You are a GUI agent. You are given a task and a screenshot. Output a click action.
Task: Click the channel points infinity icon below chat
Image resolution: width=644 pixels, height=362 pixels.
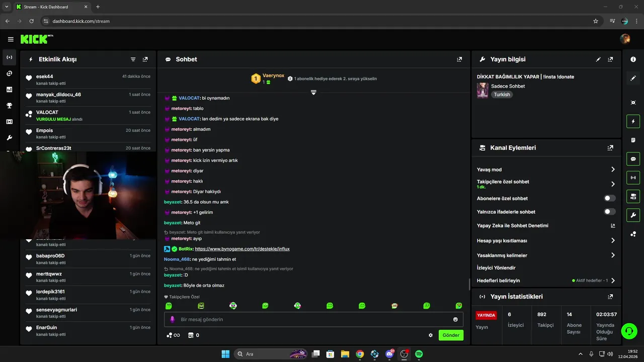(x=173, y=335)
